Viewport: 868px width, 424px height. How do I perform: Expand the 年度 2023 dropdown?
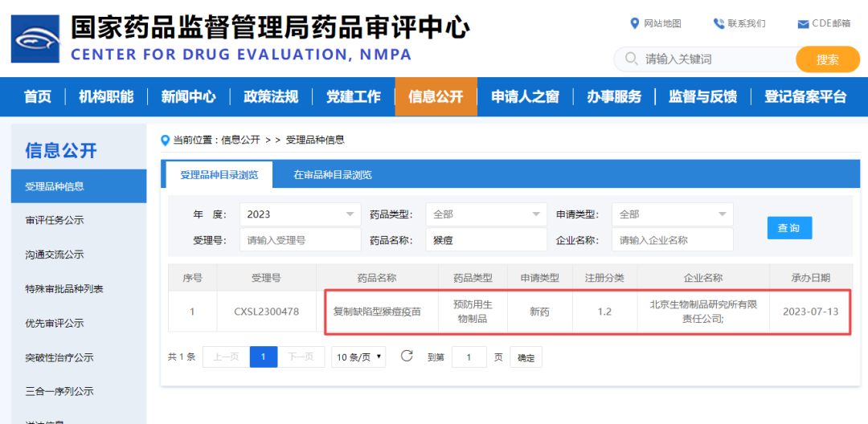click(x=300, y=214)
